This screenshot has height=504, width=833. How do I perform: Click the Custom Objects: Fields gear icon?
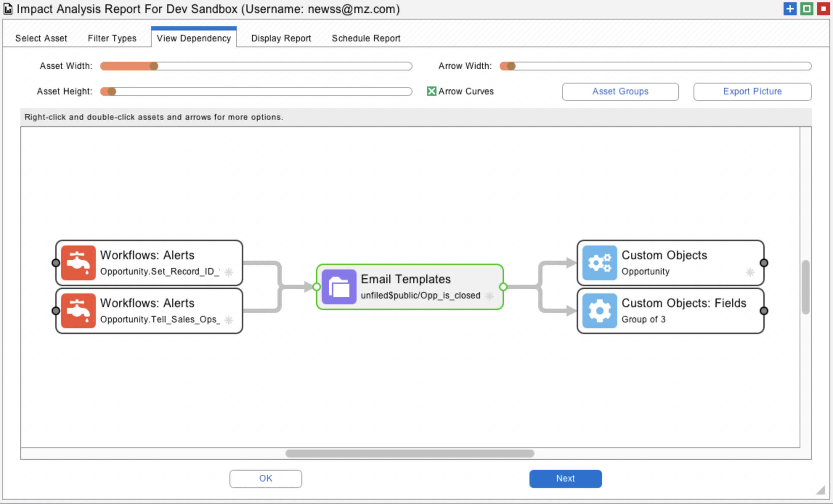[599, 310]
